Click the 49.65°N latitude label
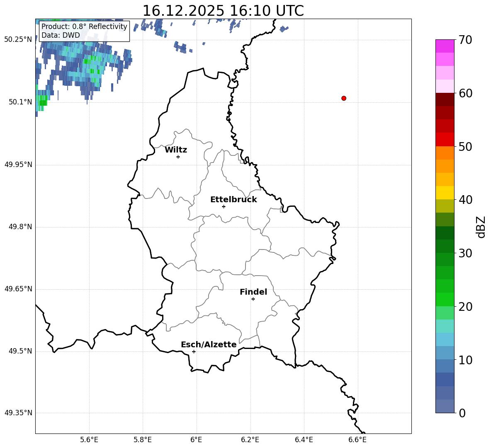 (x=18, y=289)
